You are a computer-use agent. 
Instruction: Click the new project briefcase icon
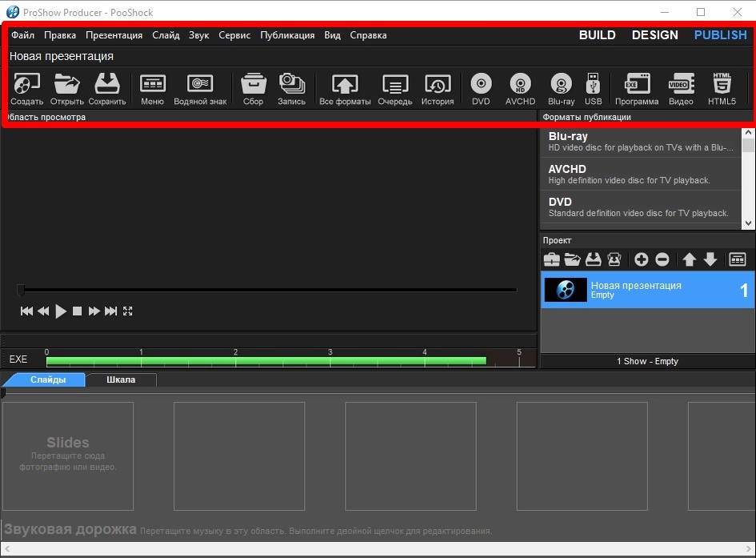551,259
